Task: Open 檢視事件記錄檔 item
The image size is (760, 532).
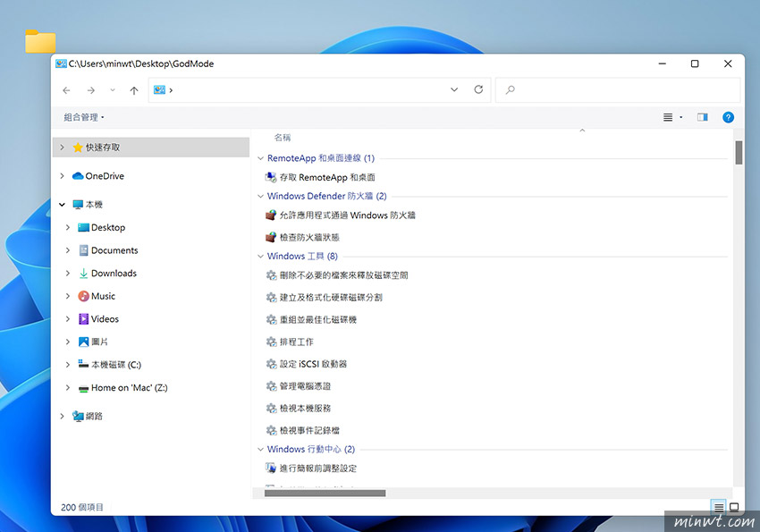Action: pyautogui.click(x=309, y=430)
